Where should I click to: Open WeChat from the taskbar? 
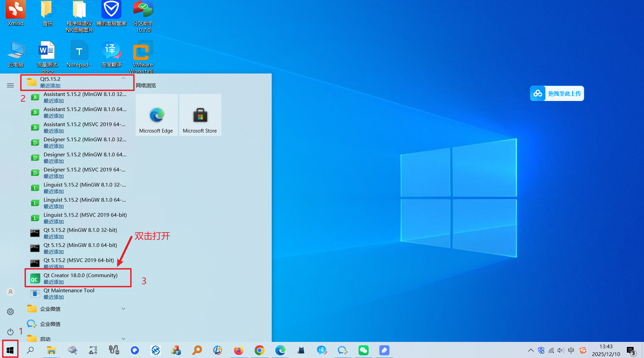[364, 350]
